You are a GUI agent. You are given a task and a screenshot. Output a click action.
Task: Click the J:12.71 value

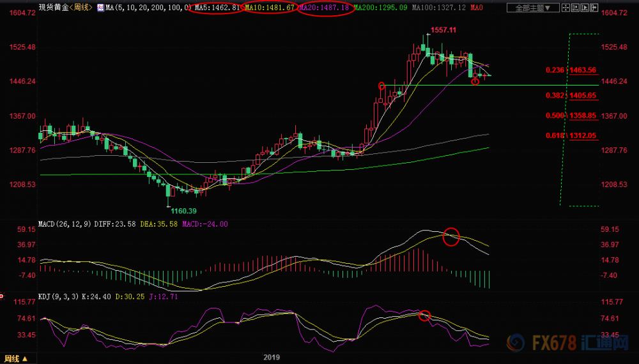coord(163,296)
